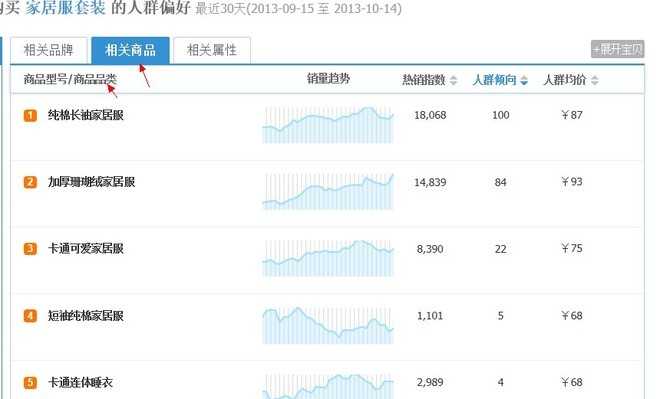Open the 卡通连体睡衣 product link
The height and width of the screenshot is (399, 660).
(x=80, y=382)
